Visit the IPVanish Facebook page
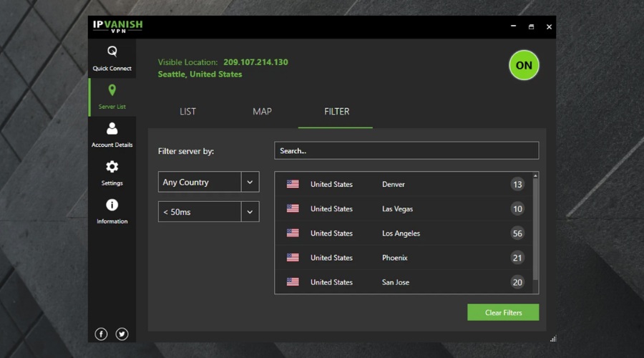The height and width of the screenshot is (358, 644). pos(101,334)
